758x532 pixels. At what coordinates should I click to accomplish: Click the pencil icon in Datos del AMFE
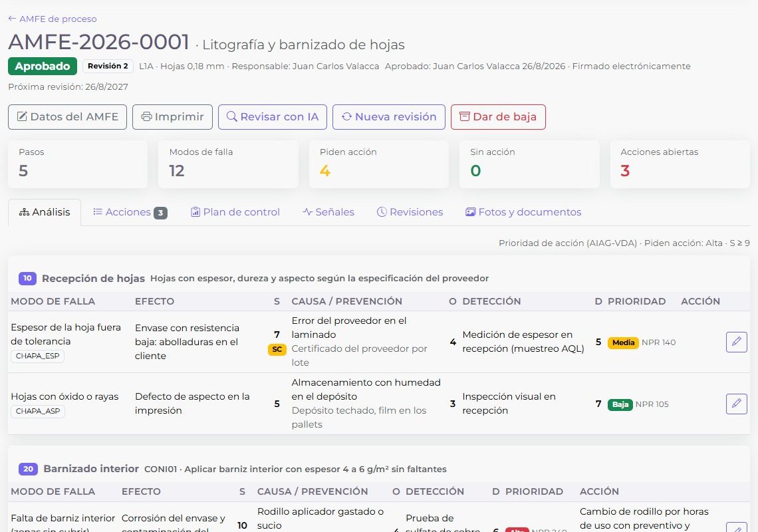click(22, 116)
